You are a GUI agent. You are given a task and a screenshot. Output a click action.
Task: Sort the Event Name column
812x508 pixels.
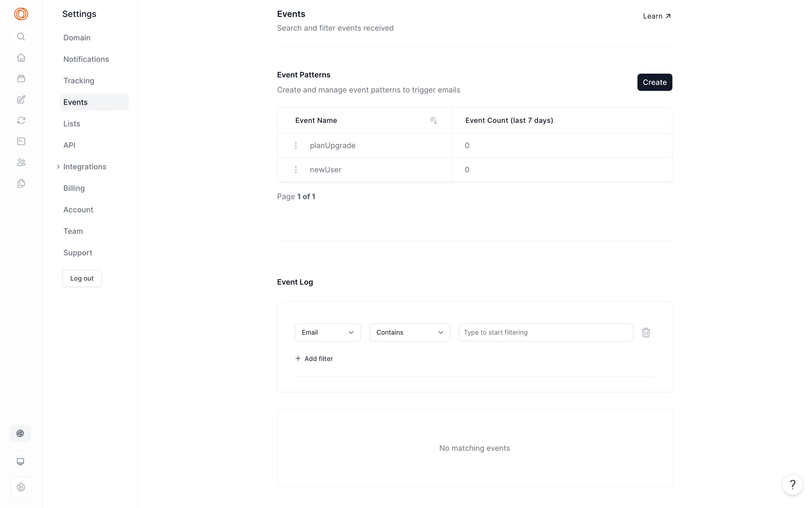[x=433, y=121]
